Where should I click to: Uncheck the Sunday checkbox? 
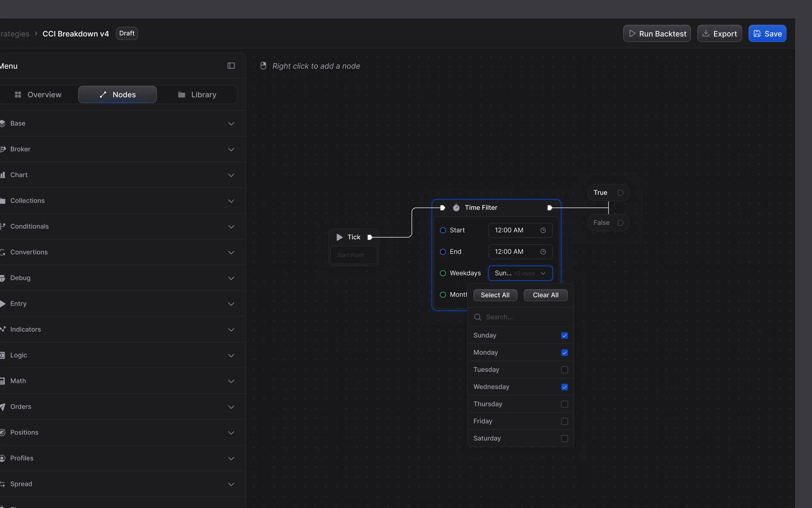(x=564, y=335)
